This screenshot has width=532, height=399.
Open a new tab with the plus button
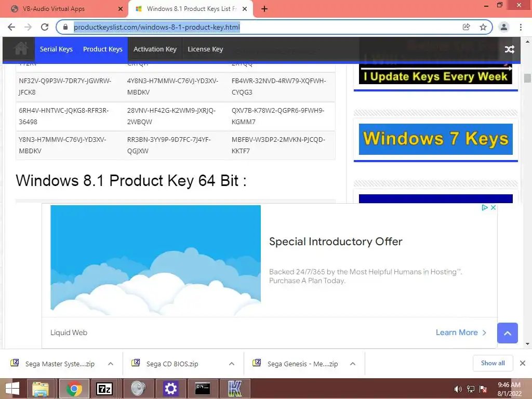point(264,9)
